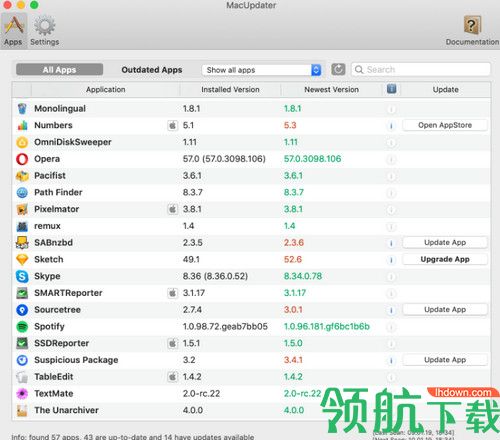
Task: Select the Monolingual row name
Action: tap(60, 109)
